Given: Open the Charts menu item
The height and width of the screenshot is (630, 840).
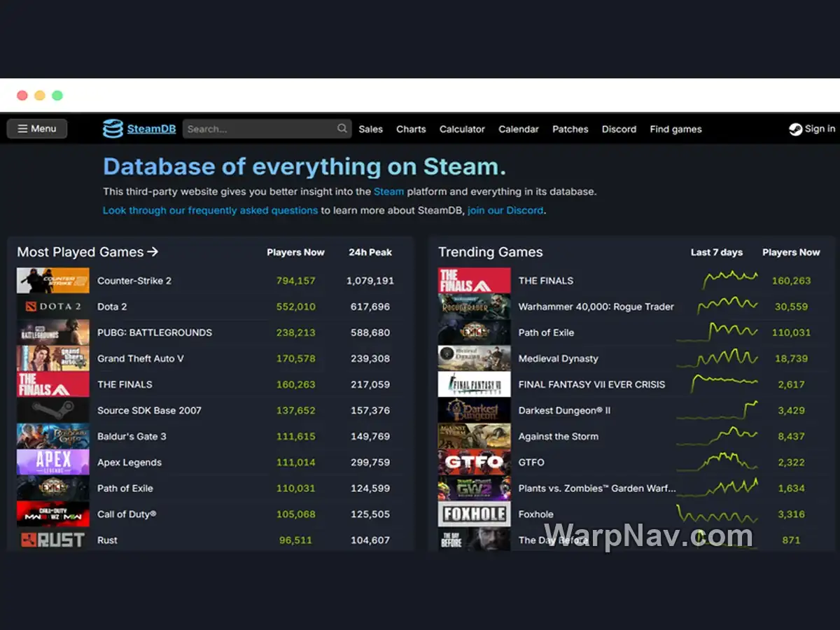Looking at the screenshot, I should tap(411, 129).
